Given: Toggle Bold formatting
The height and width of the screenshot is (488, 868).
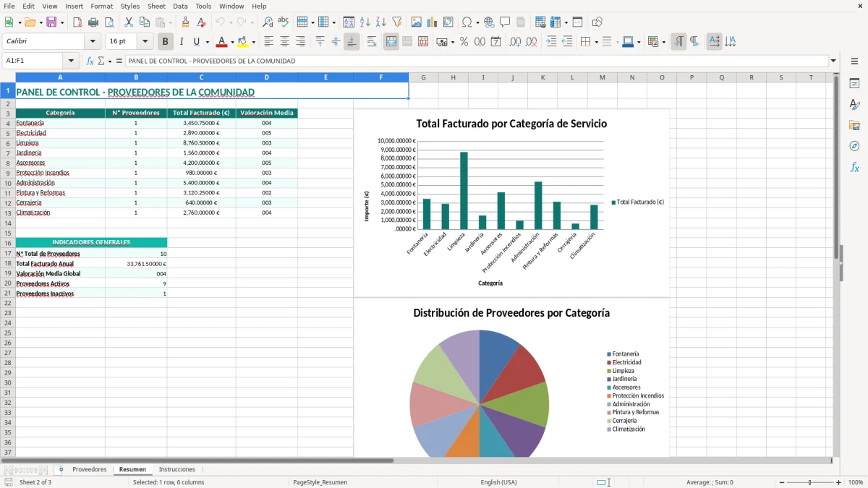Looking at the screenshot, I should (x=165, y=42).
